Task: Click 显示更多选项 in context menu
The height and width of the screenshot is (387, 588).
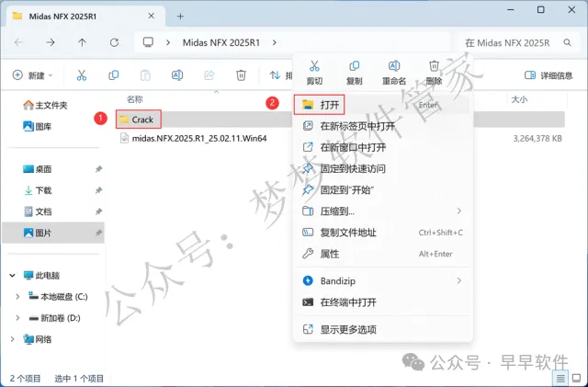Action: (382, 330)
